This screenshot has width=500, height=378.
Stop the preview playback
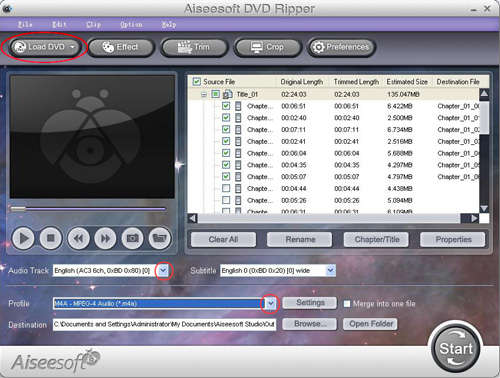[x=50, y=238]
